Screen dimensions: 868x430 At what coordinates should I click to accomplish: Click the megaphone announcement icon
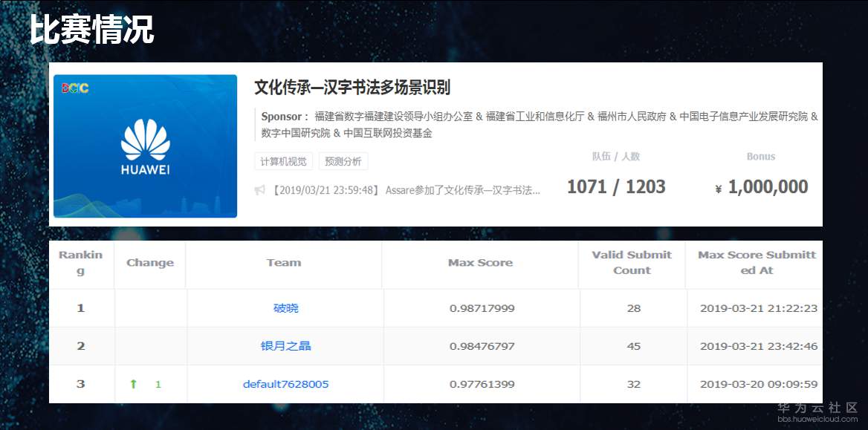coord(259,190)
